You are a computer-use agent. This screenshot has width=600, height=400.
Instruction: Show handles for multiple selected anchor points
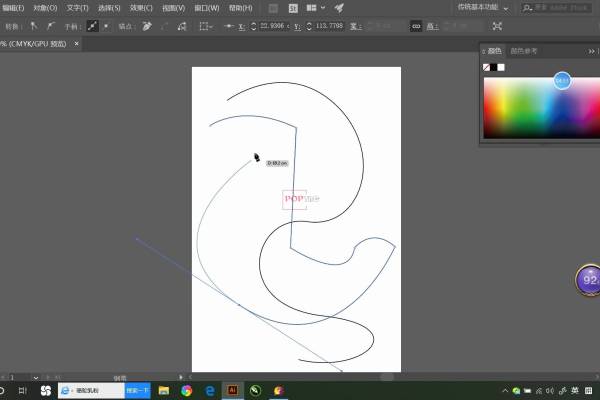[92, 26]
